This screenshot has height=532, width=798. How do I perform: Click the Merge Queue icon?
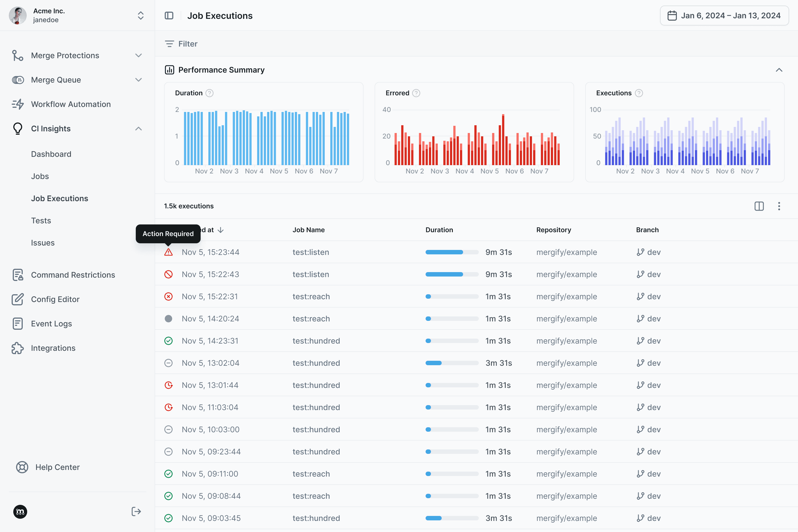pyautogui.click(x=18, y=80)
